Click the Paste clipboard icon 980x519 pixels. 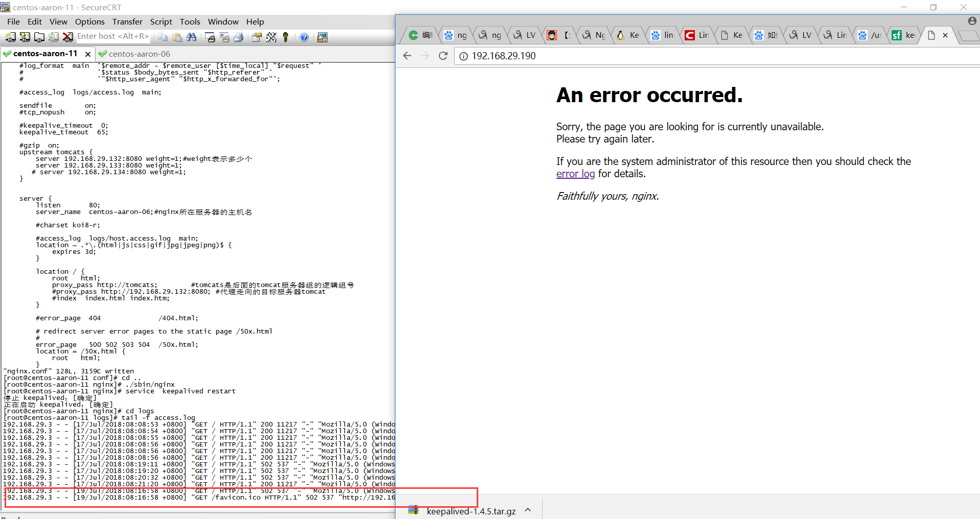click(x=177, y=37)
